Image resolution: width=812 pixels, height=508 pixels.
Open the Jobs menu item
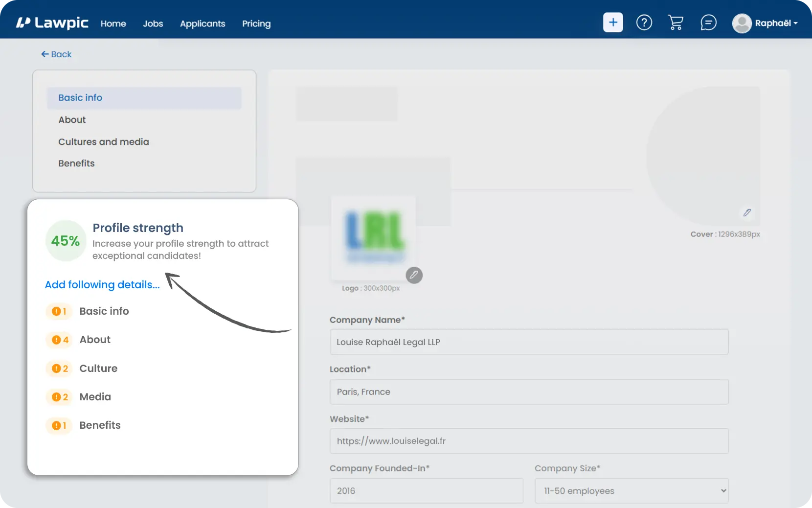coord(153,23)
